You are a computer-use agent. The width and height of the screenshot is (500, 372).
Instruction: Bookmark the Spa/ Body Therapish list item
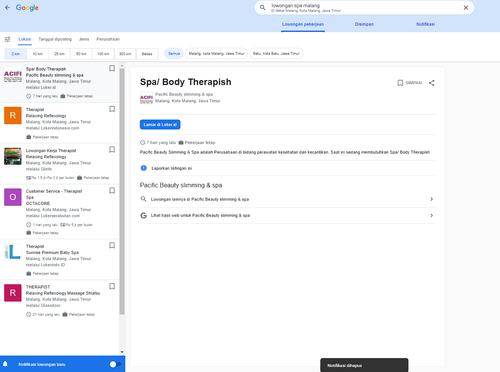coord(112,68)
